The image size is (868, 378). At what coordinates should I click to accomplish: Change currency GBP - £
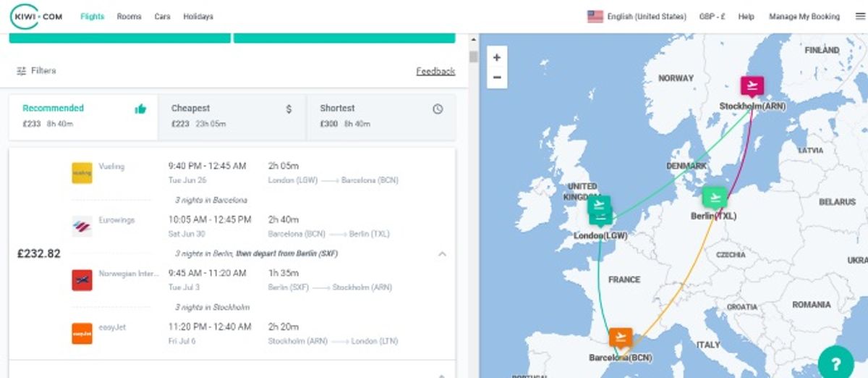point(712,17)
